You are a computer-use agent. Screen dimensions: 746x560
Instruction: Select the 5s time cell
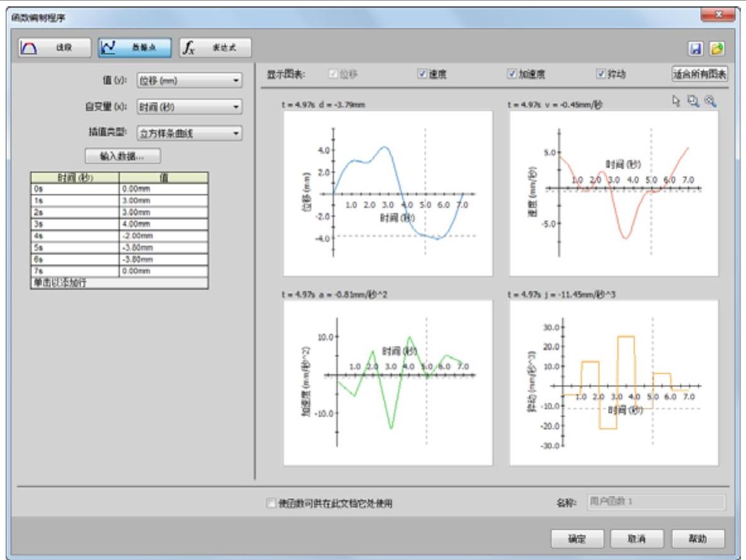75,248
